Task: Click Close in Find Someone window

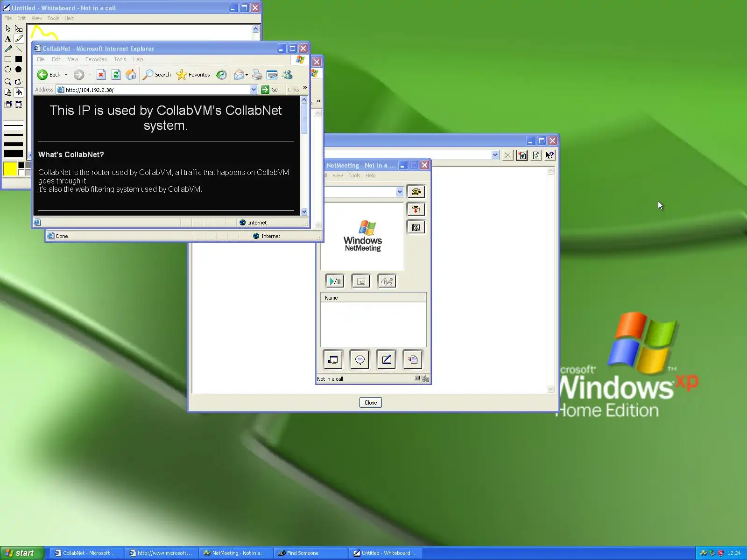Action: coord(371,402)
